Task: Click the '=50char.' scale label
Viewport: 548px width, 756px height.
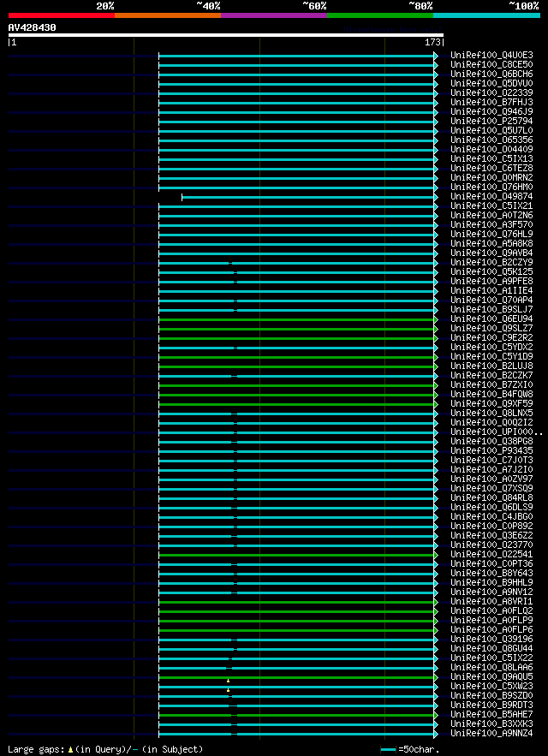Action: point(419,750)
